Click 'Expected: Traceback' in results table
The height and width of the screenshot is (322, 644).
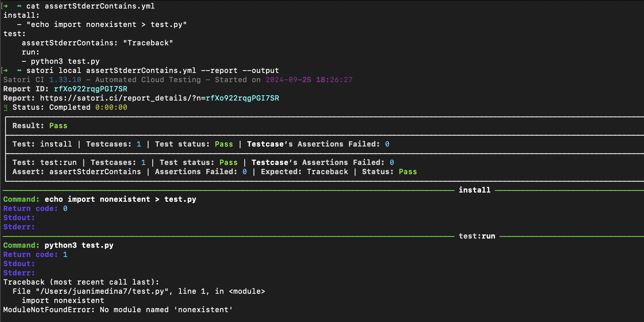(x=305, y=172)
